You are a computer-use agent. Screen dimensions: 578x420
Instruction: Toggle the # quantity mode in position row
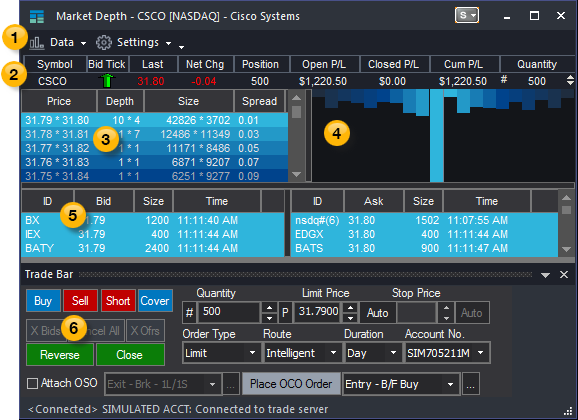point(504,79)
